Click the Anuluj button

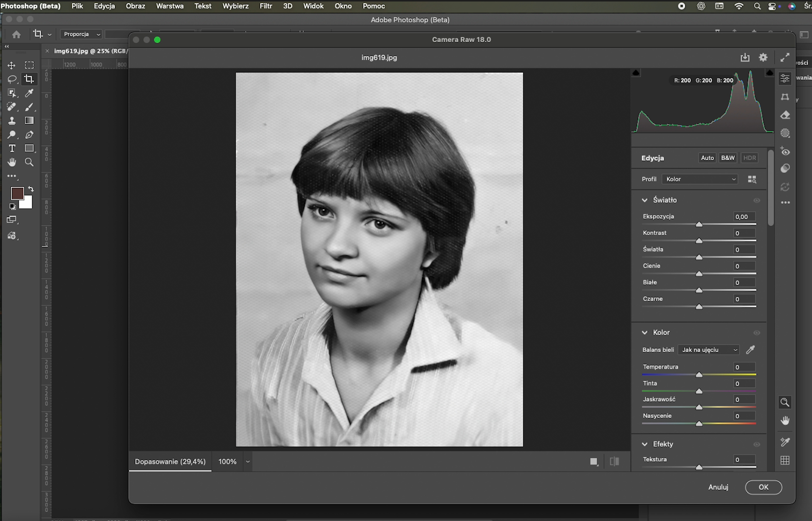pyautogui.click(x=718, y=487)
